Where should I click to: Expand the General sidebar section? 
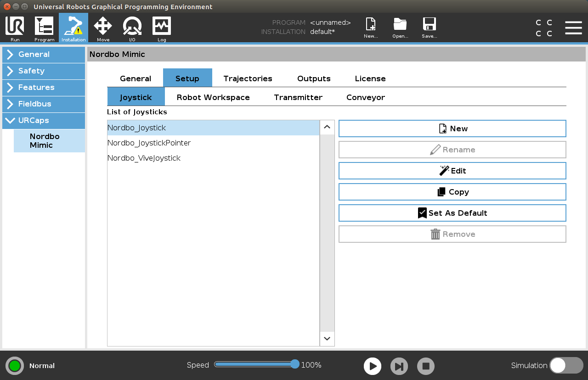pyautogui.click(x=44, y=54)
